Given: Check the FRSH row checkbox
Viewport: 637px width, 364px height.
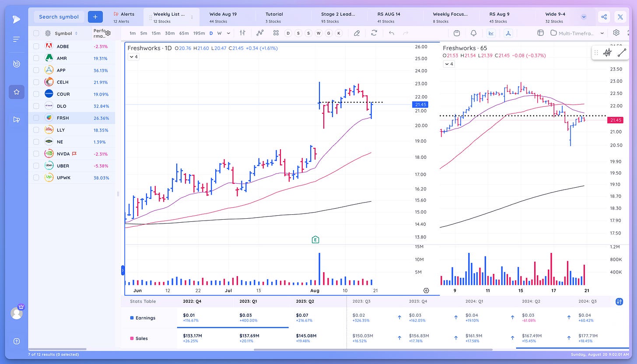Looking at the screenshot, I should click(36, 118).
